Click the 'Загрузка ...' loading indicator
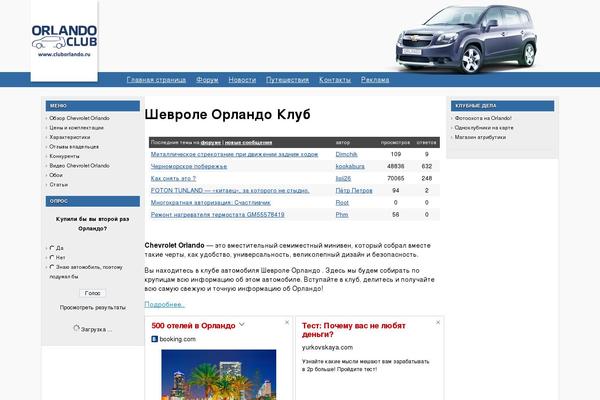This screenshot has width=600, height=400. [93, 329]
